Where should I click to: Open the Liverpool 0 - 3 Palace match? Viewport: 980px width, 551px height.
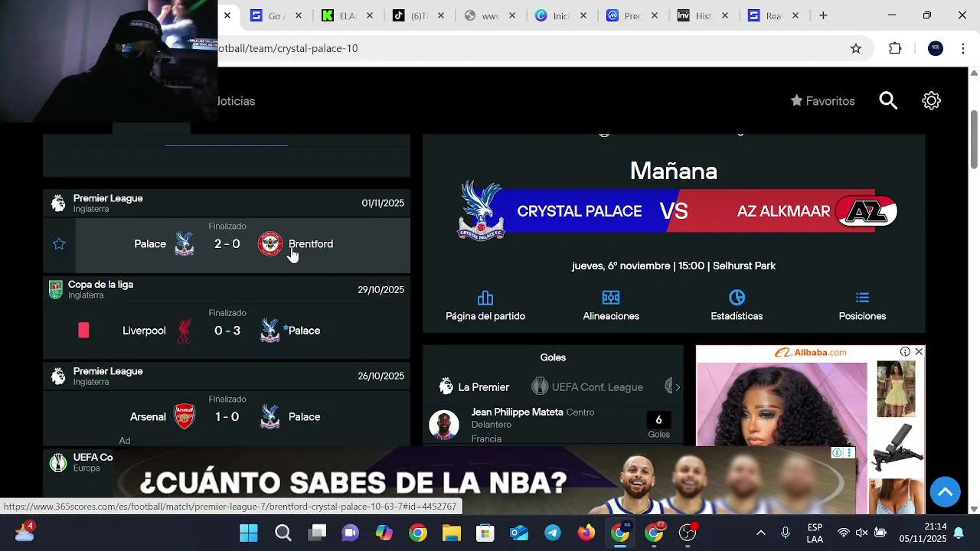227,331
